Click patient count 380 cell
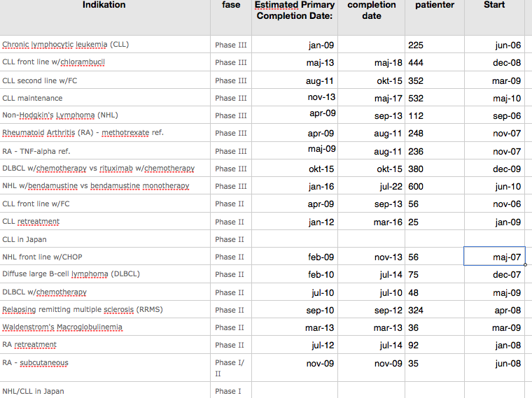The height and width of the screenshot is (398, 532). (435, 169)
